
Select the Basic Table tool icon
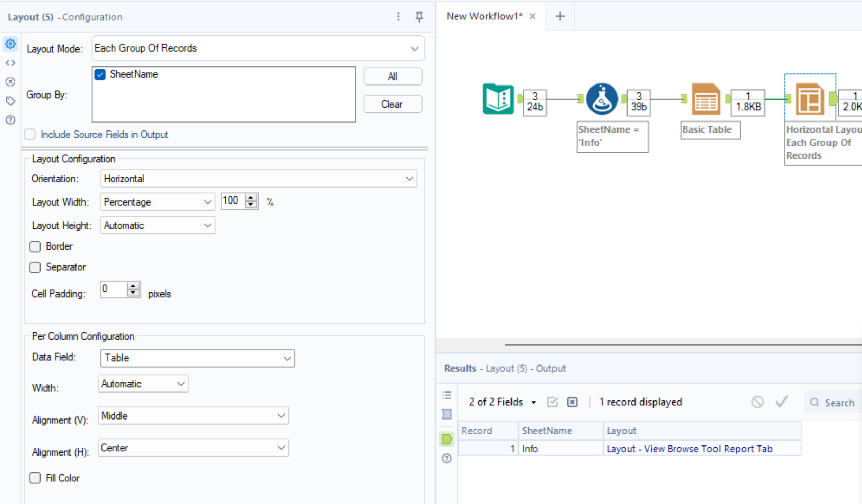[x=706, y=99]
